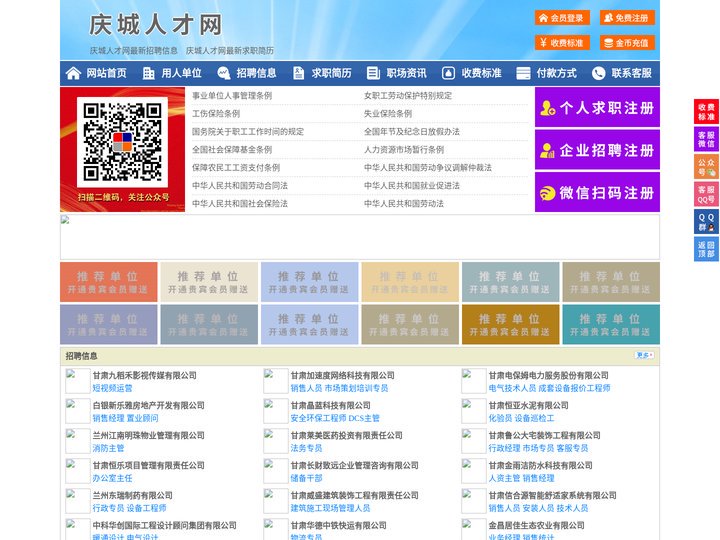Viewport: 720px width, 540px height.
Task: Open the 短视频运营 job link
Action: point(112,388)
